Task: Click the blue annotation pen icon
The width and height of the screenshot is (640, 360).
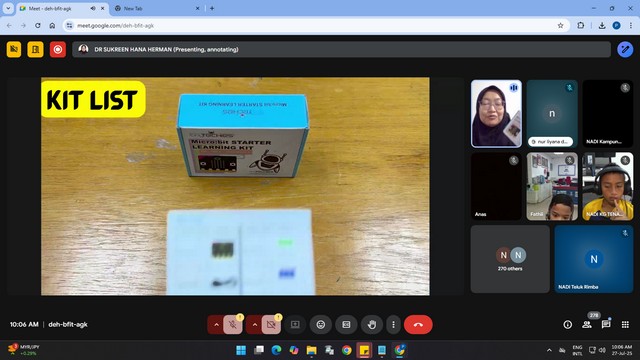Action: pos(625,49)
